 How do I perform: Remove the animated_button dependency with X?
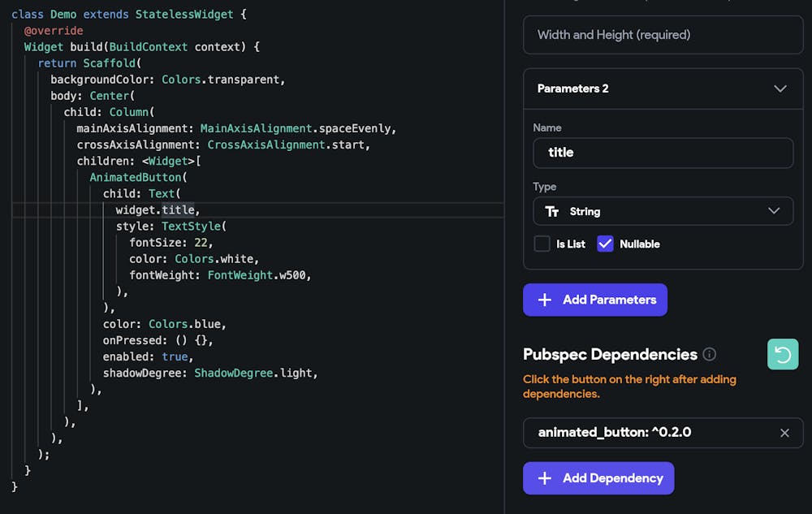point(784,433)
